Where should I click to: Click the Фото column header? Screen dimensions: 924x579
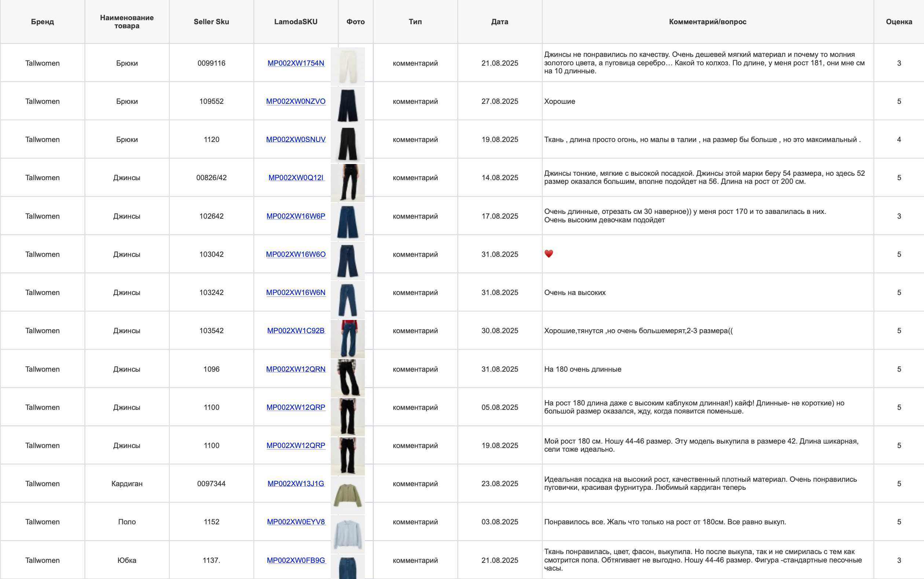[355, 22]
